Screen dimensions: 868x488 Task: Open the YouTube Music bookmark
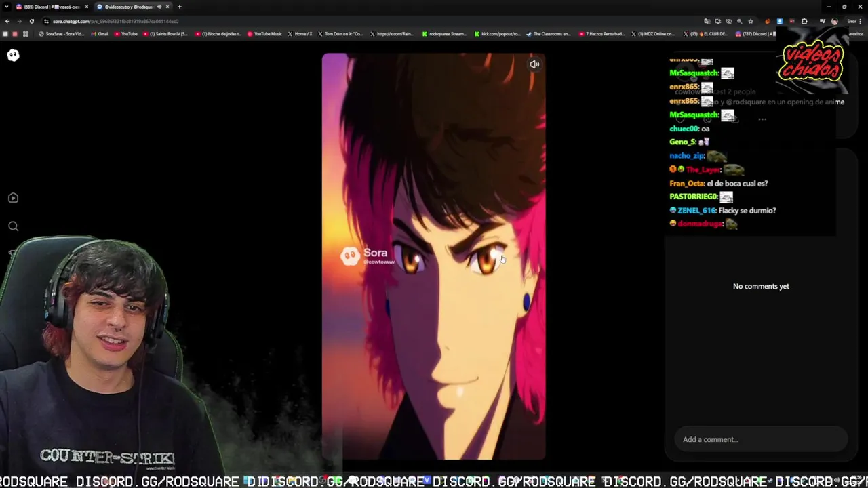point(264,34)
